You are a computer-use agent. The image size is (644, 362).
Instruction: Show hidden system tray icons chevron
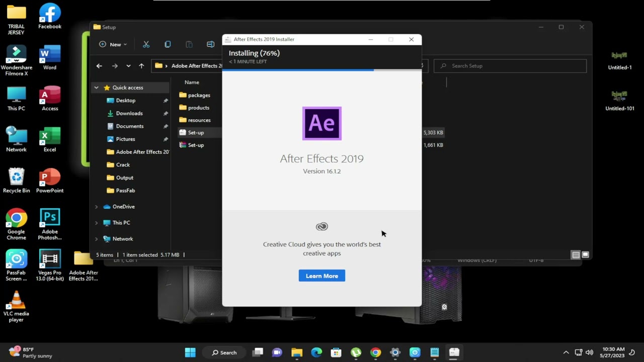point(566,352)
